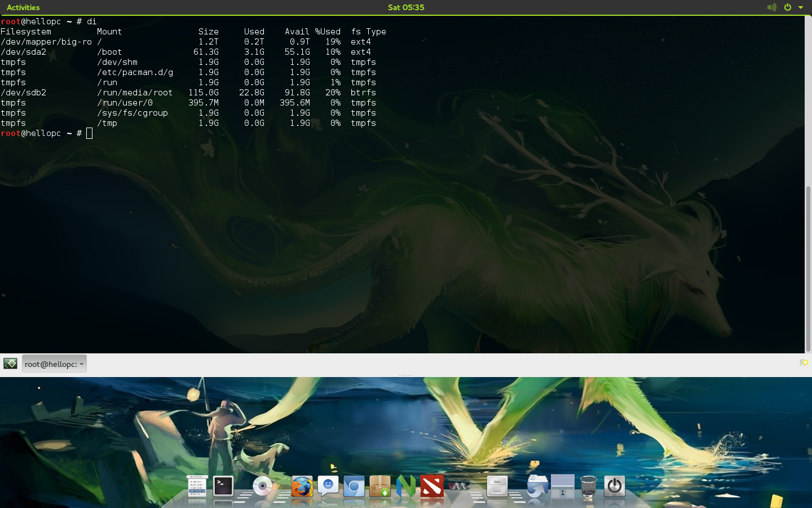Open the CD/DVD disc icon in dock

[x=262, y=487]
